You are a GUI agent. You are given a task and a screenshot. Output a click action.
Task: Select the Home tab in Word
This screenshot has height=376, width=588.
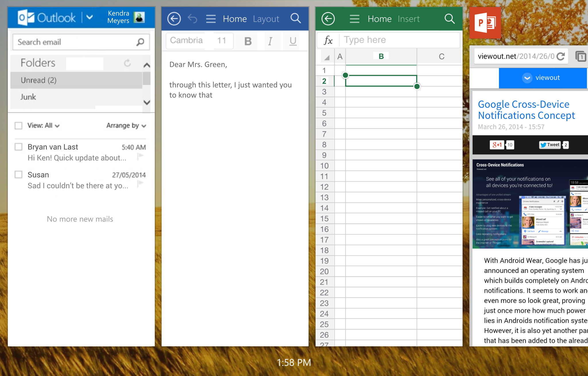(235, 19)
